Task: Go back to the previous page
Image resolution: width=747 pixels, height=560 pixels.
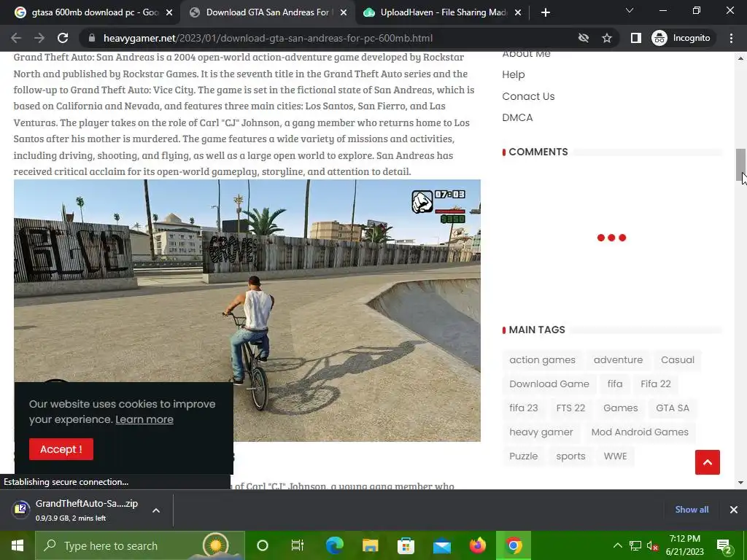Action: 16,38
